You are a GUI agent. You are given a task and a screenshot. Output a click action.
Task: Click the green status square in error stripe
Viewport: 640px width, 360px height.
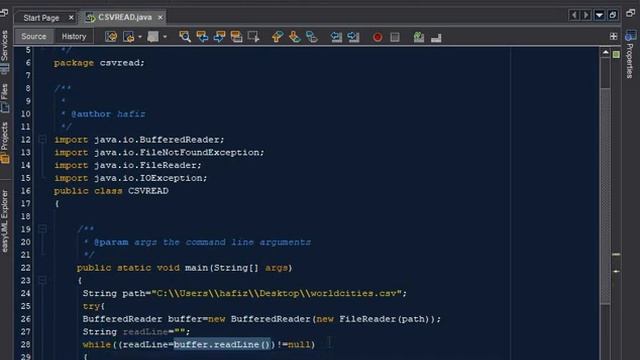coord(616,54)
